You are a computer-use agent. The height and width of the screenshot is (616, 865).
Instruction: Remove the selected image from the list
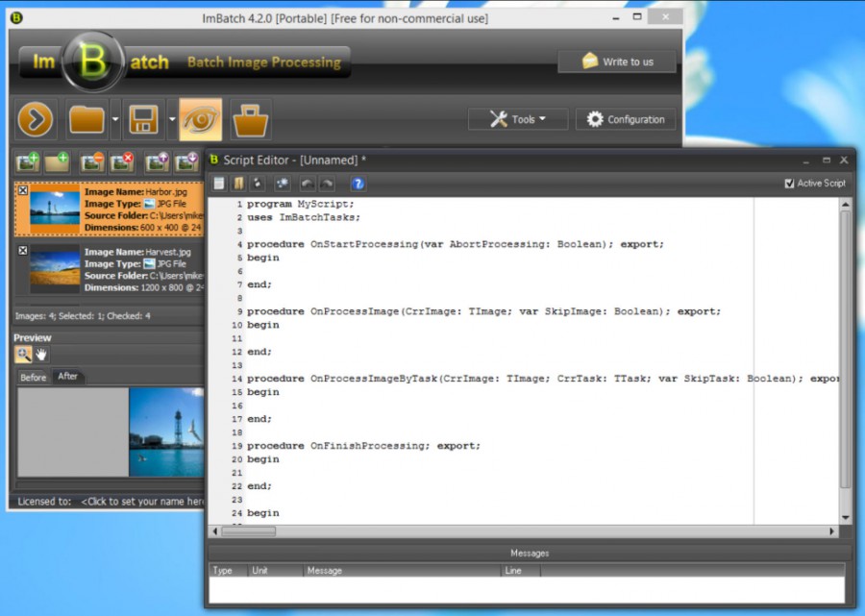tap(94, 162)
